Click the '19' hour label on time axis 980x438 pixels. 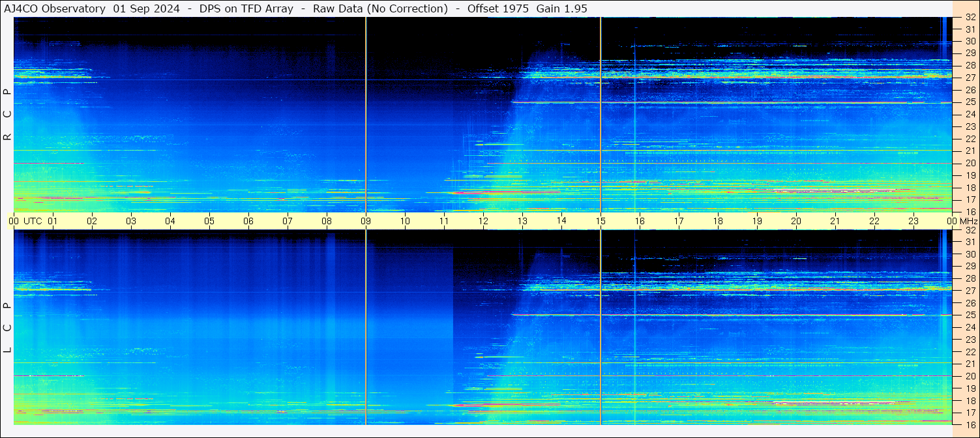[757, 221]
